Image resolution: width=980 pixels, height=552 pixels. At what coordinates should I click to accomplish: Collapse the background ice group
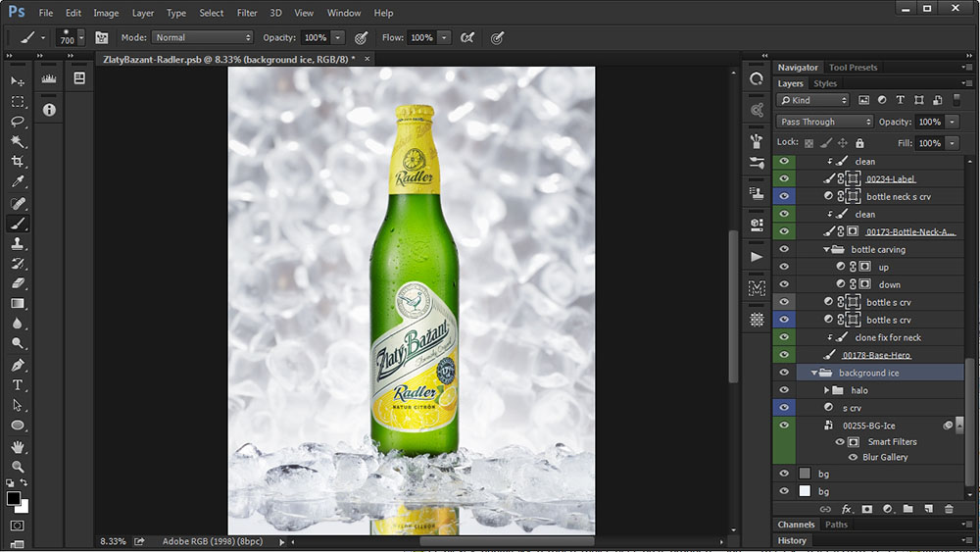pyautogui.click(x=813, y=373)
